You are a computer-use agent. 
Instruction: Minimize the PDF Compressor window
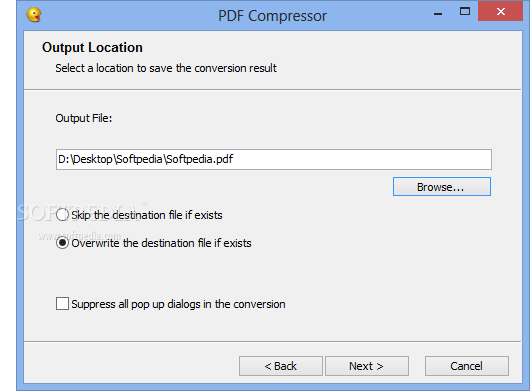(x=438, y=14)
